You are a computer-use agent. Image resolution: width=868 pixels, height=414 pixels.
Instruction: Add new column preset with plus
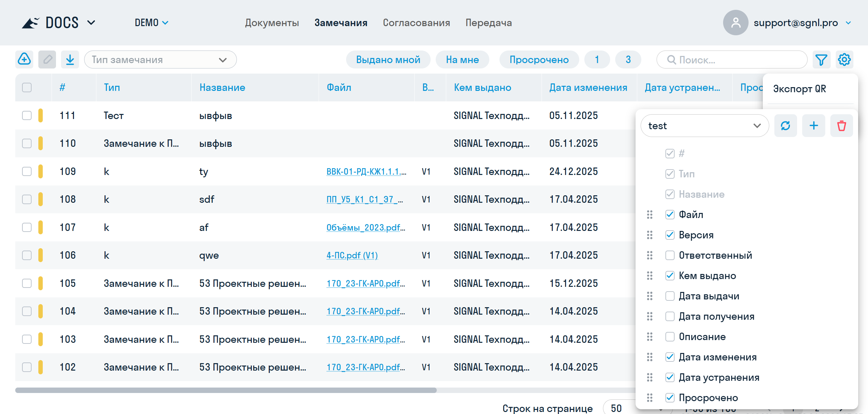click(813, 126)
